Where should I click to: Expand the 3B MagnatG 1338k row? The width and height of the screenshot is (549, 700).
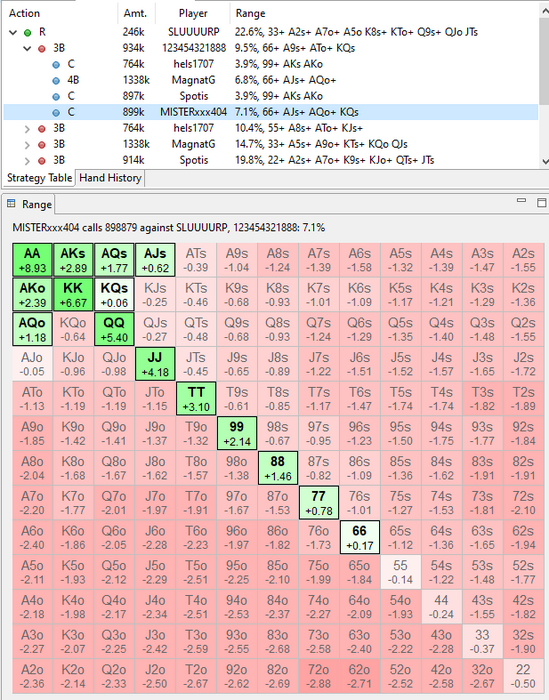point(27,145)
